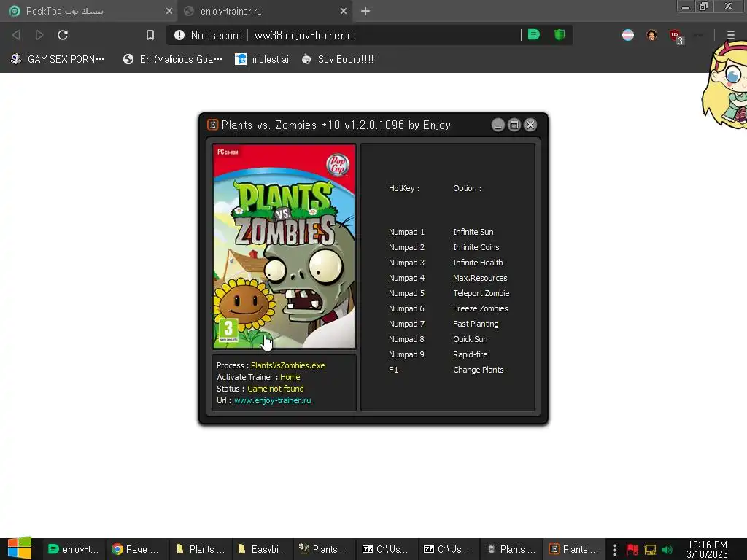Click the cartoon girl sticker at page corner
747x560 pixels.
pos(724,85)
